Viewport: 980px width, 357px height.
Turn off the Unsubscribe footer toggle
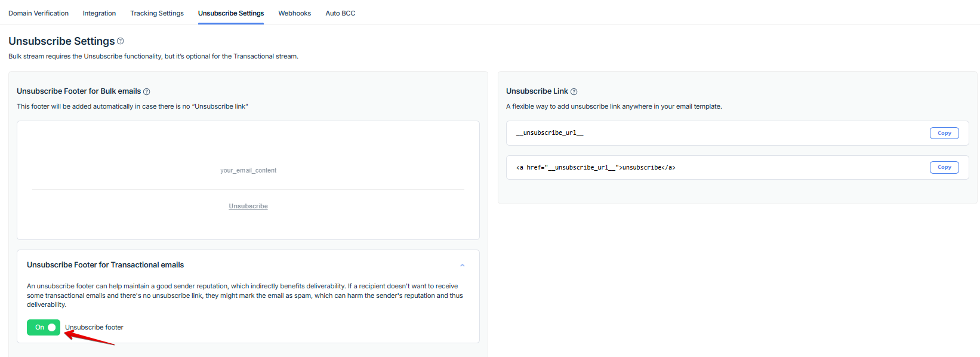click(44, 327)
